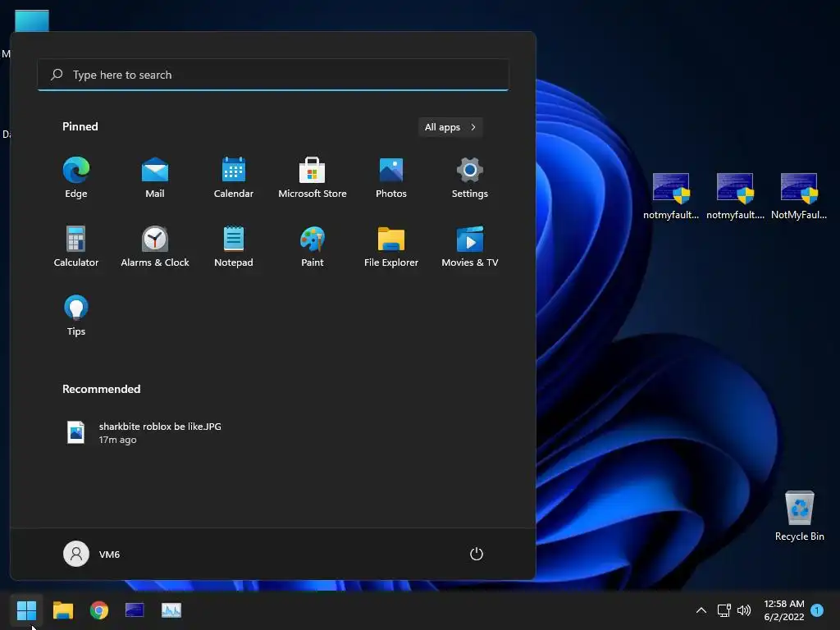Open the Paint app

(x=313, y=246)
